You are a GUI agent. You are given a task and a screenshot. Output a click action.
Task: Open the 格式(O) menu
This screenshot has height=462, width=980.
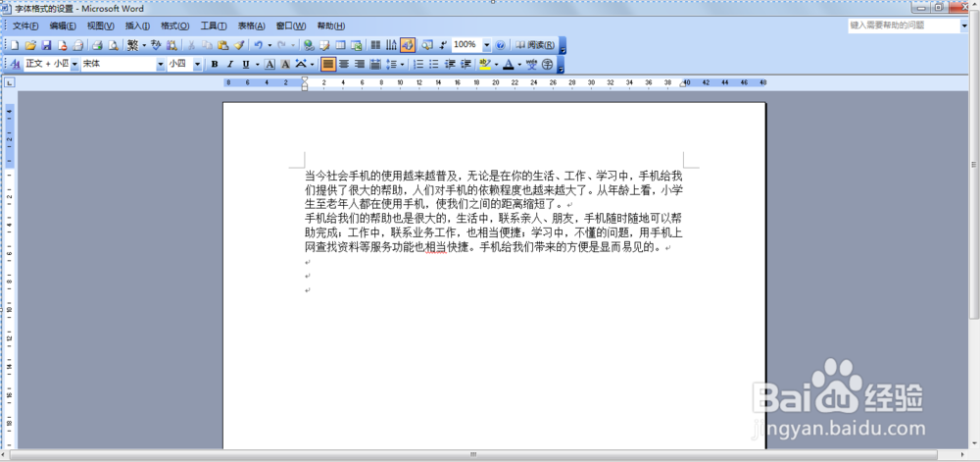tap(175, 26)
